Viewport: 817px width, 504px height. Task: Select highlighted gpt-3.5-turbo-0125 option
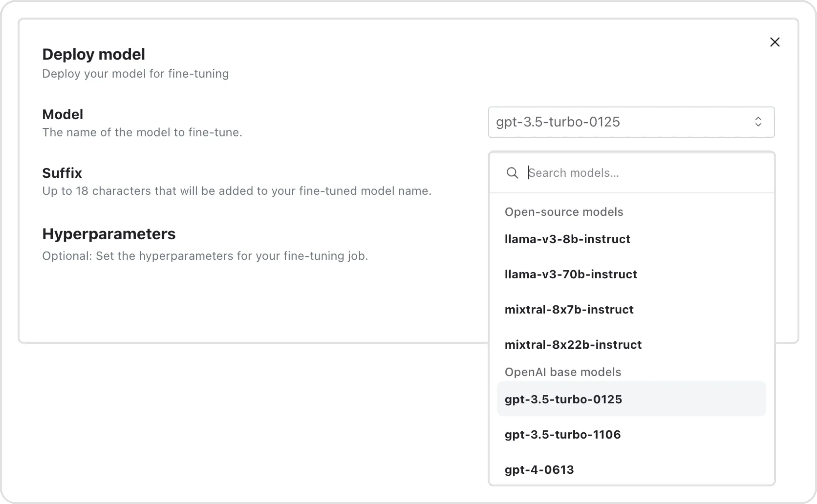(563, 399)
